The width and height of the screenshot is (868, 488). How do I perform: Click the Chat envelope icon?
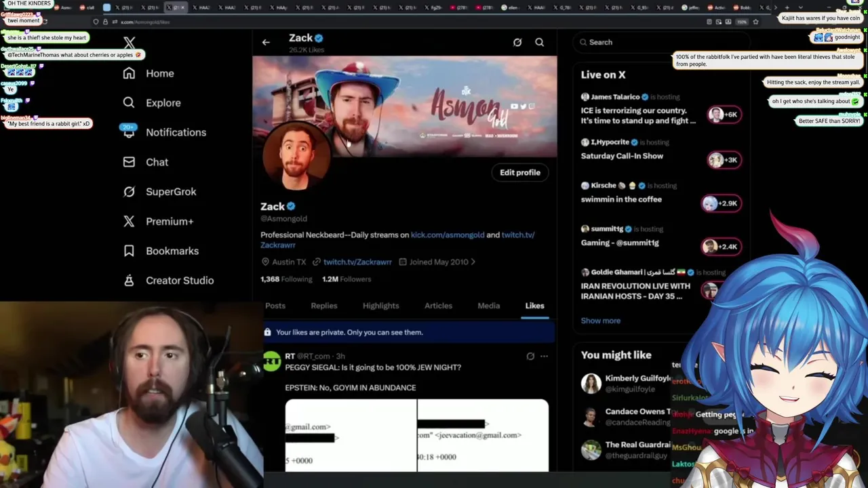pyautogui.click(x=129, y=162)
